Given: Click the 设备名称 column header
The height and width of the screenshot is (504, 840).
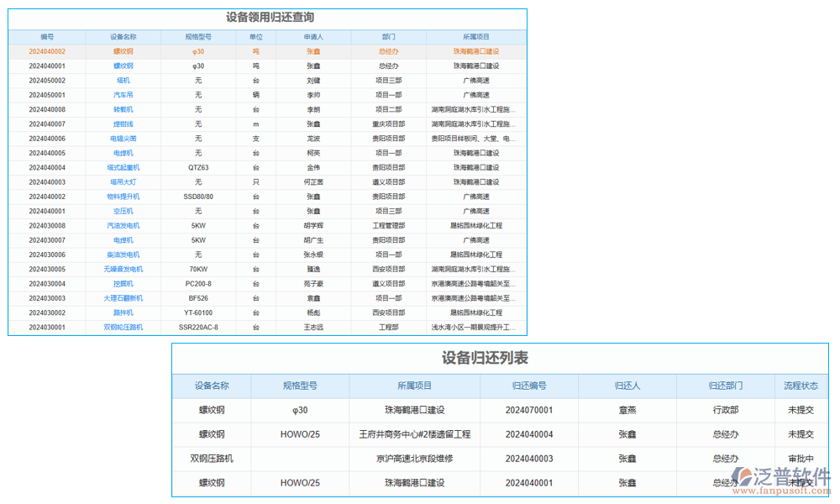Looking at the screenshot, I should coord(121,36).
